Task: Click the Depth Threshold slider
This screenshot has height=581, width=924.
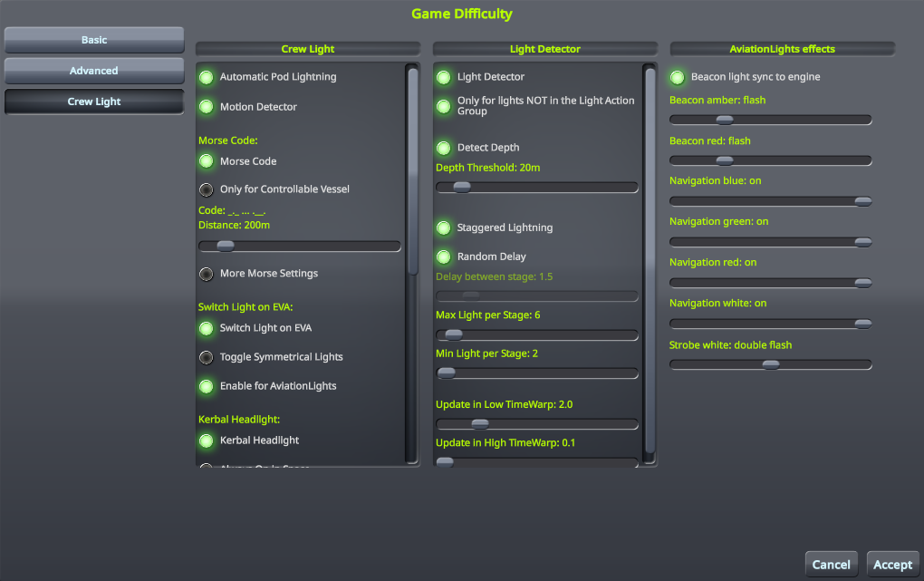Action: point(537,187)
